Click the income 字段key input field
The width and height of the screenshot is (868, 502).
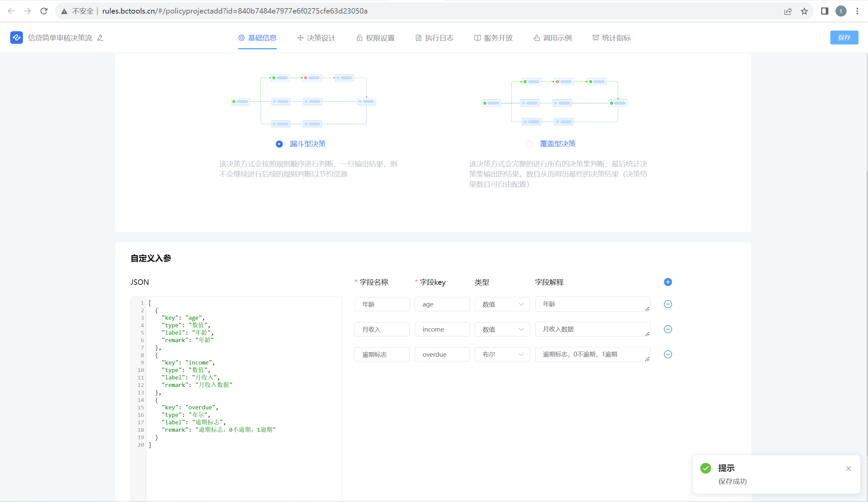[x=442, y=329]
